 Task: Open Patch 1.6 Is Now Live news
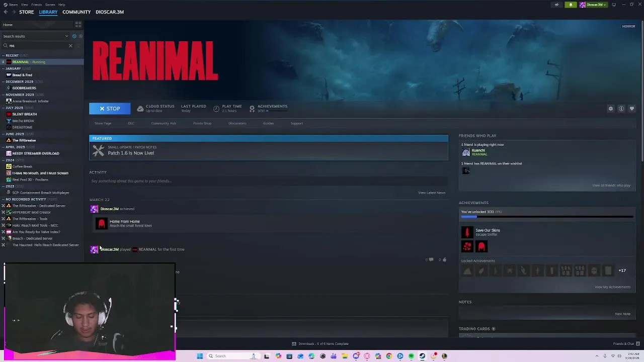point(269,150)
